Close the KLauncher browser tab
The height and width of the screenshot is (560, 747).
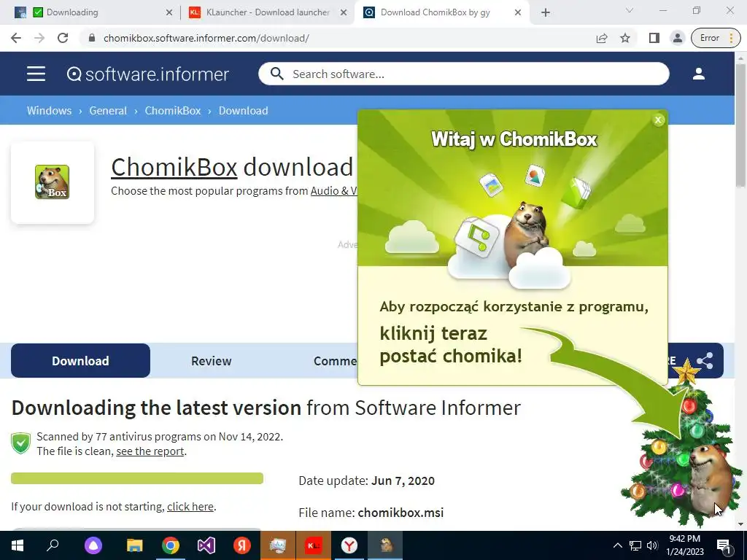click(343, 12)
